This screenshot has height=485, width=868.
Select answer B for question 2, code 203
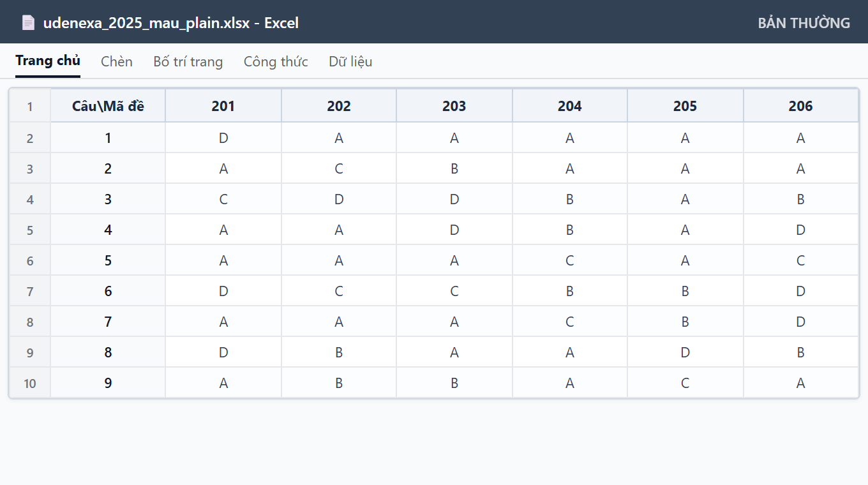tap(454, 168)
